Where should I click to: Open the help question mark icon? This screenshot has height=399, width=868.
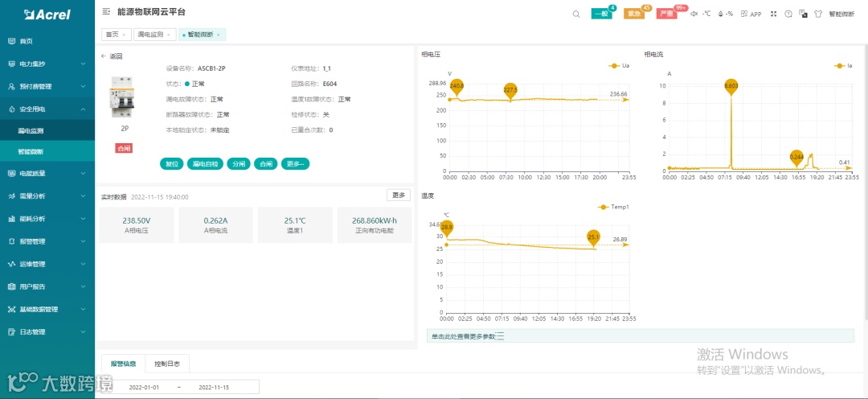pyautogui.click(x=788, y=14)
